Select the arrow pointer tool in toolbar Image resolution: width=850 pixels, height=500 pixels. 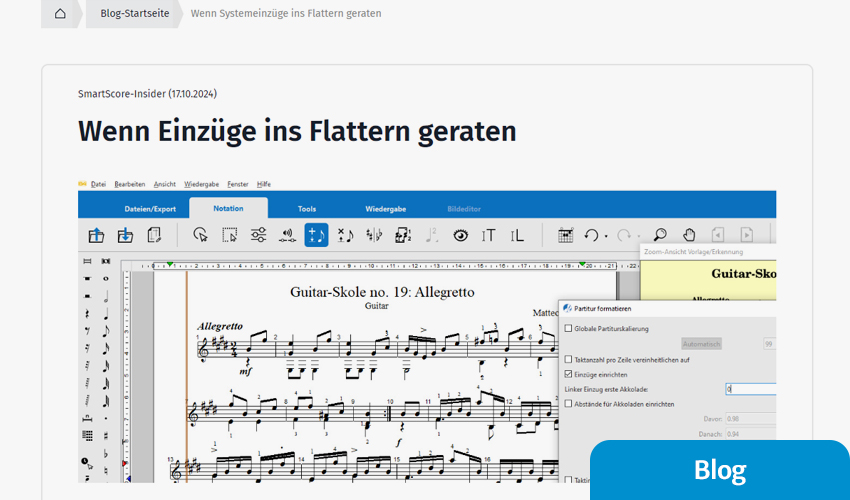point(200,236)
